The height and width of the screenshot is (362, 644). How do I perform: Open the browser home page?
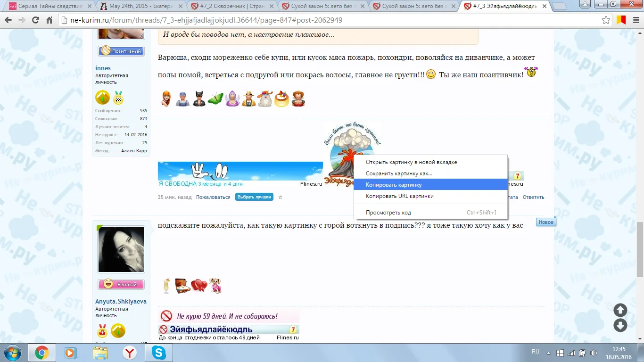pyautogui.click(x=49, y=21)
